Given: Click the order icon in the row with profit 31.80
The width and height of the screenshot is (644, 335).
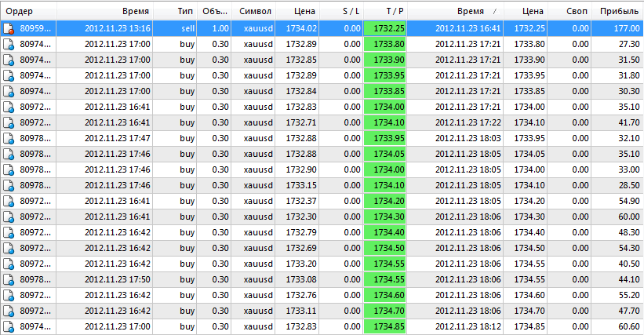Looking at the screenshot, I should click(x=9, y=75).
